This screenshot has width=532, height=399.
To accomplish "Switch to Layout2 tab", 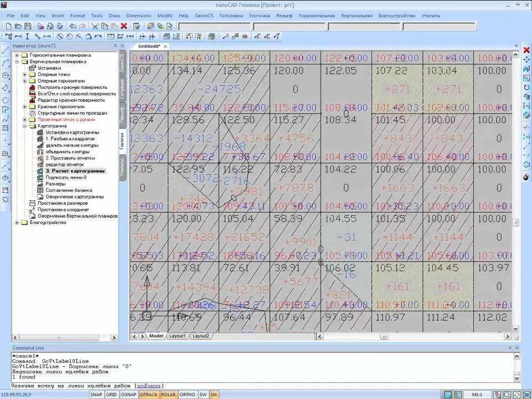I will 201,336.
